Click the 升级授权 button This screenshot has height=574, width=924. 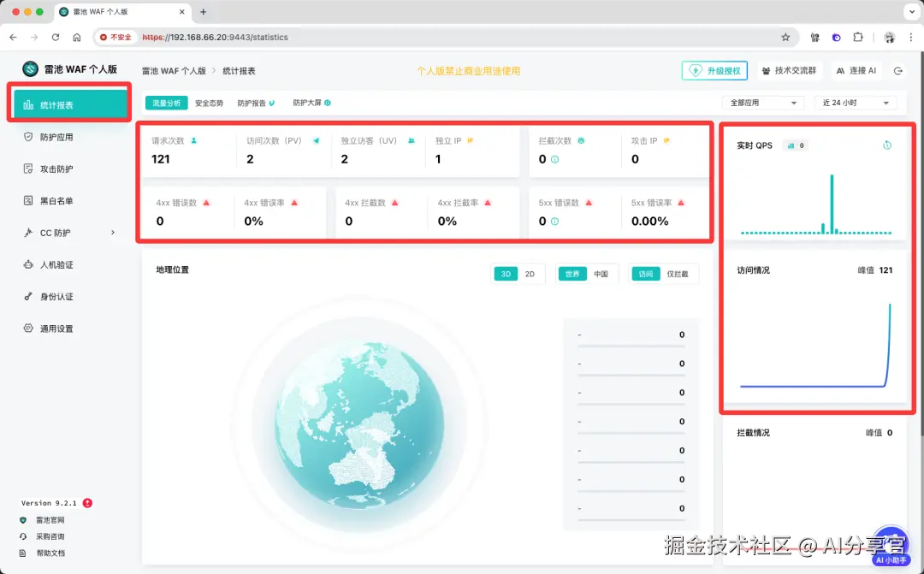pos(714,71)
